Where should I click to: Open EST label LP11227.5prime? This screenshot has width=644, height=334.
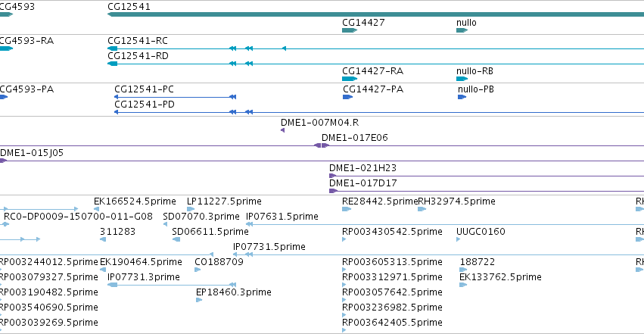pyautogui.click(x=224, y=201)
